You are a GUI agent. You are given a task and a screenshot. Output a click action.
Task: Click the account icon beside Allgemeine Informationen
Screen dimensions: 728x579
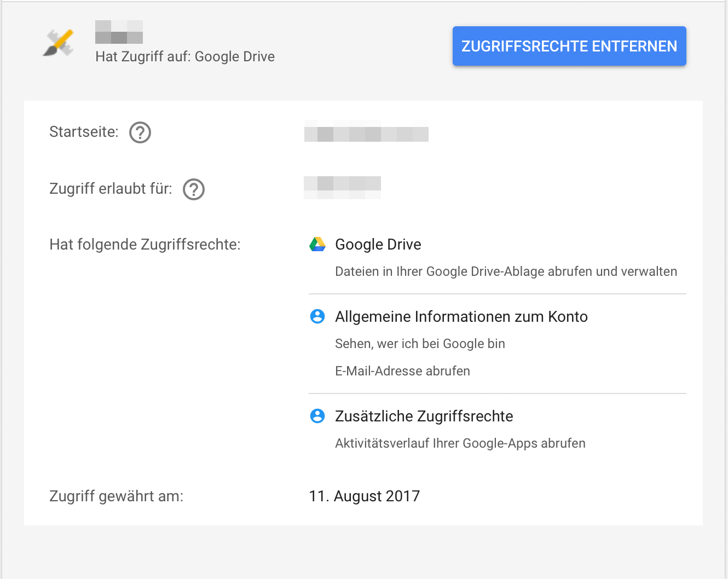pyautogui.click(x=317, y=316)
